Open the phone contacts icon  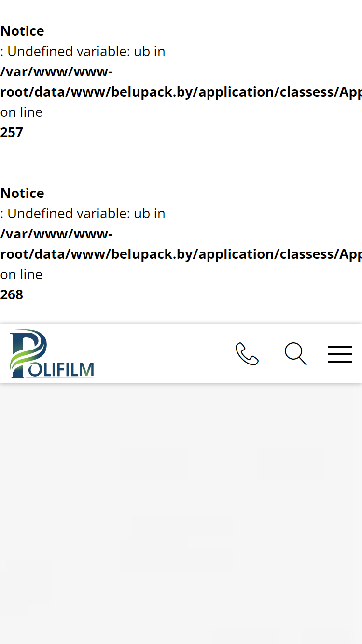(247, 354)
